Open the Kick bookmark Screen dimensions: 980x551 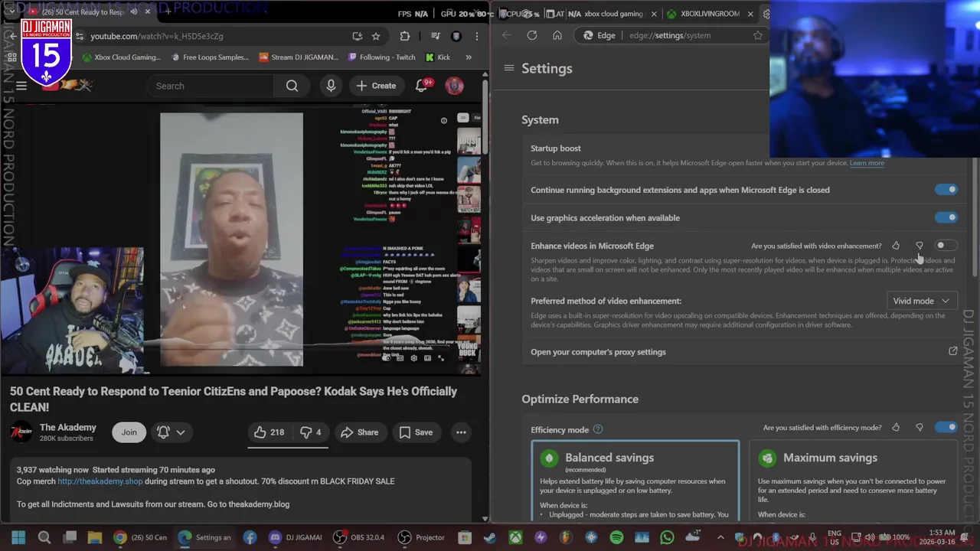pos(438,57)
